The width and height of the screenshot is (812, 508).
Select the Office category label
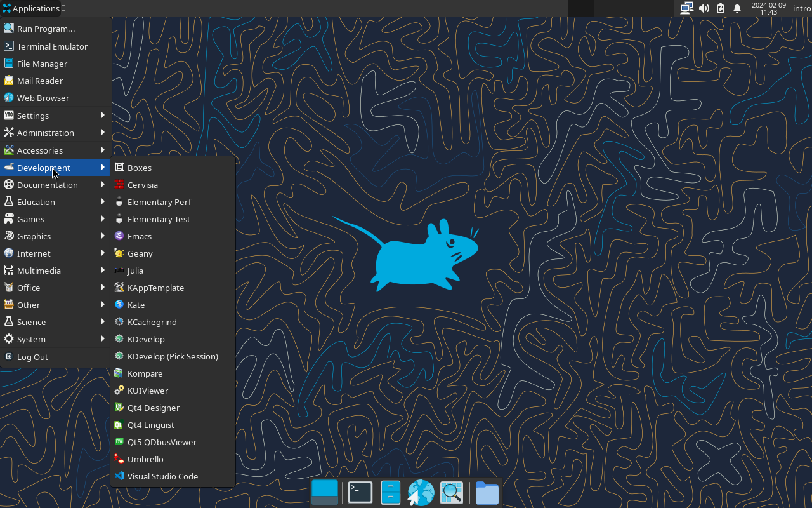click(x=29, y=288)
